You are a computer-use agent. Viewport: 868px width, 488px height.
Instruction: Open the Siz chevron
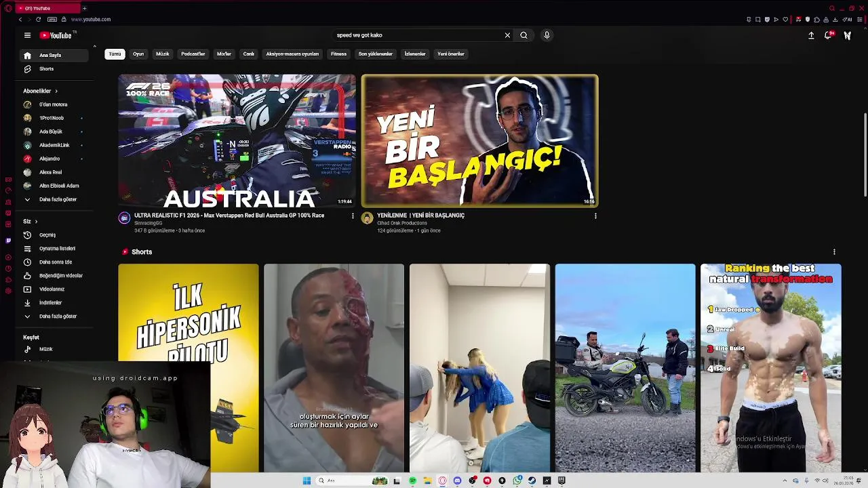36,222
